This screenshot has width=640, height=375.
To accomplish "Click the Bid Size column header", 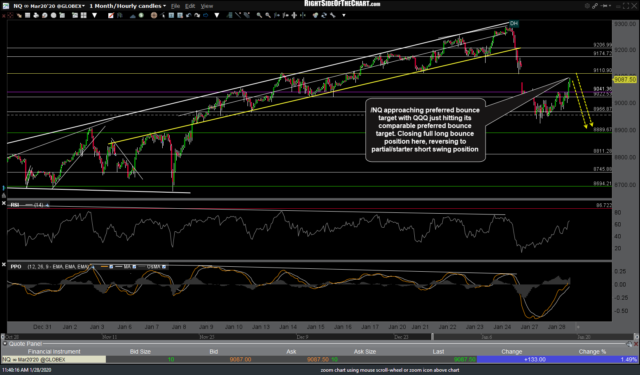I will point(140,351).
